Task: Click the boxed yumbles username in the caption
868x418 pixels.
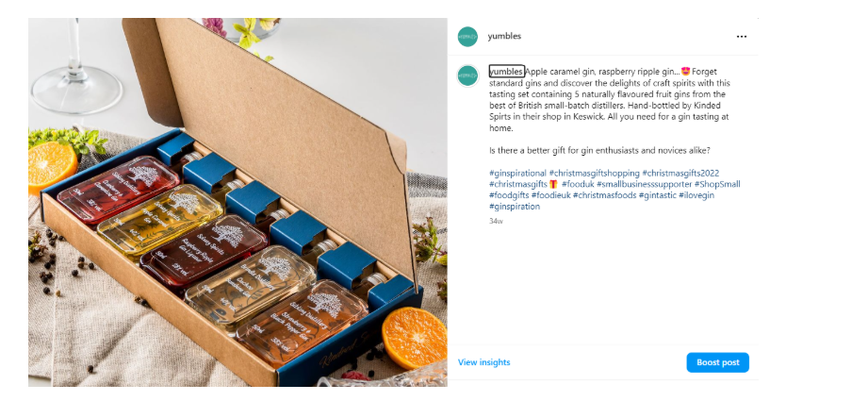Action: (x=506, y=72)
